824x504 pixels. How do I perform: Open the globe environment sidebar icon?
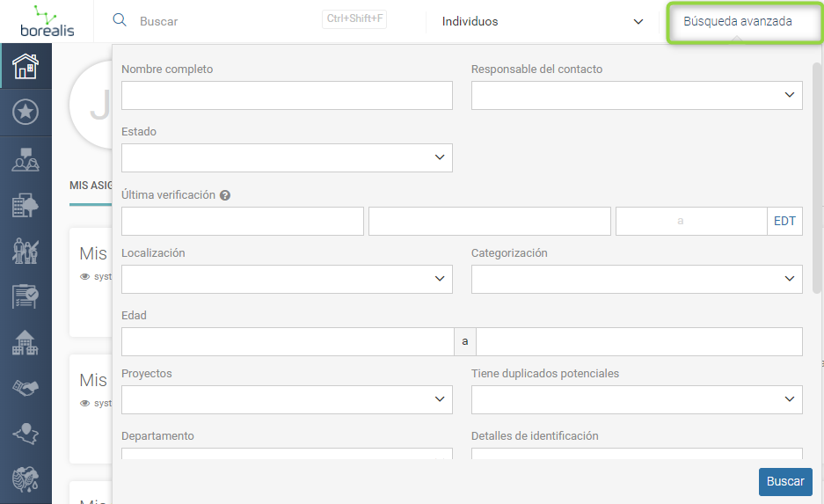click(26, 478)
